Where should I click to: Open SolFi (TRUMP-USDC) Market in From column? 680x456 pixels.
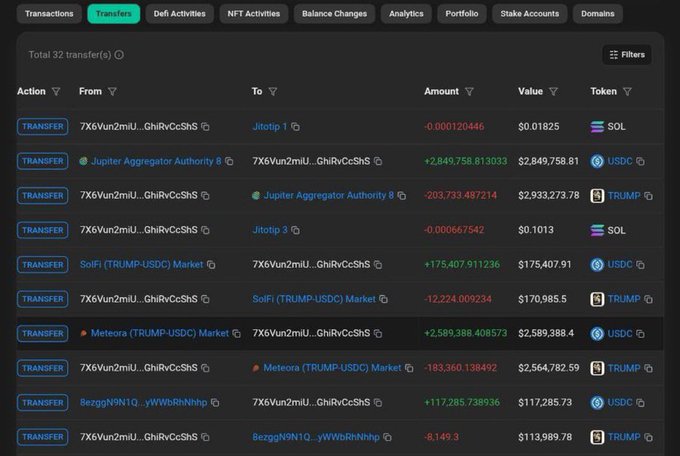click(x=141, y=265)
